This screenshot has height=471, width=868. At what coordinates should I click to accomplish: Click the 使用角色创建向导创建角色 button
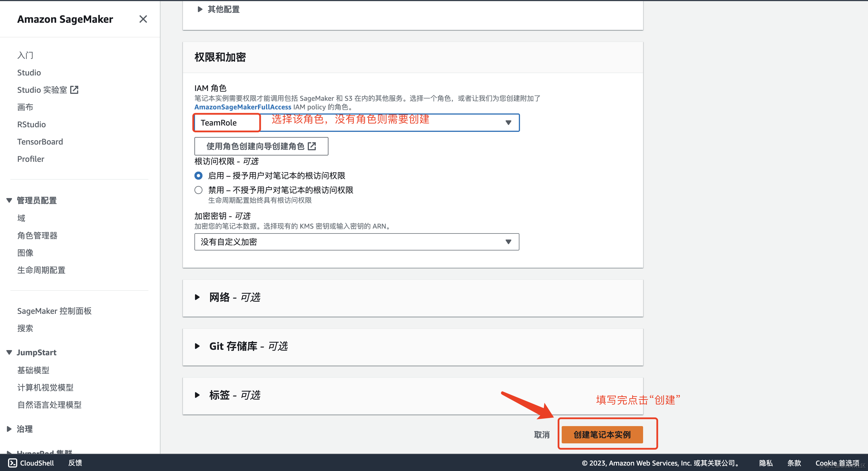click(x=261, y=146)
